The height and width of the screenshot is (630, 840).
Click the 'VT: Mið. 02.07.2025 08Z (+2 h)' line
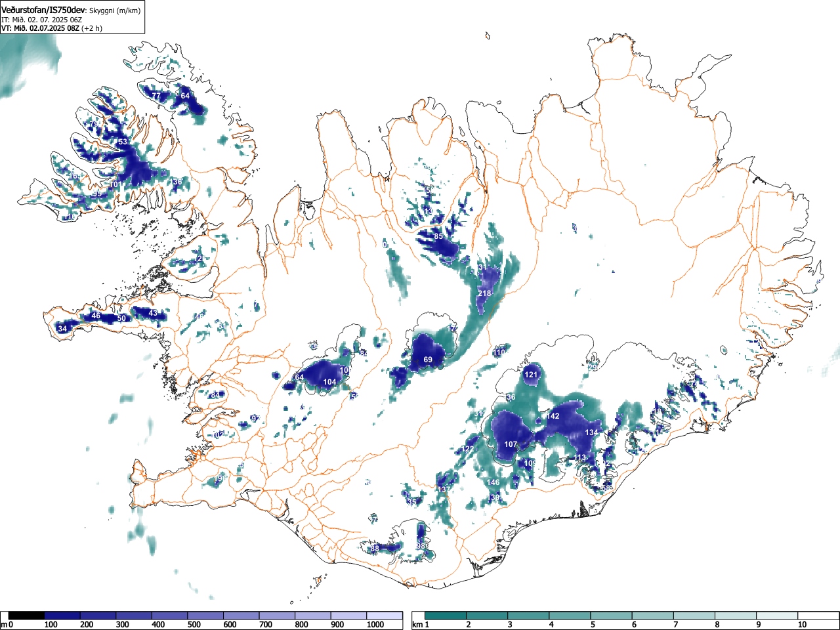52,28
